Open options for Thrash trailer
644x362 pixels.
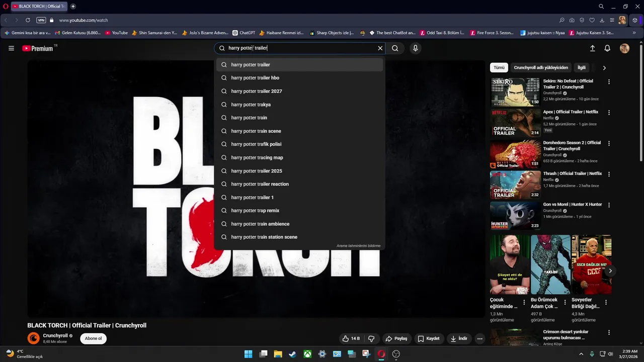point(609,174)
